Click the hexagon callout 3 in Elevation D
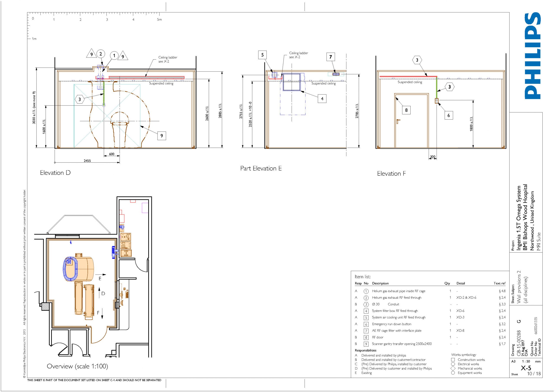Image resolution: width=555 pixels, height=392 pixels. (x=80, y=99)
